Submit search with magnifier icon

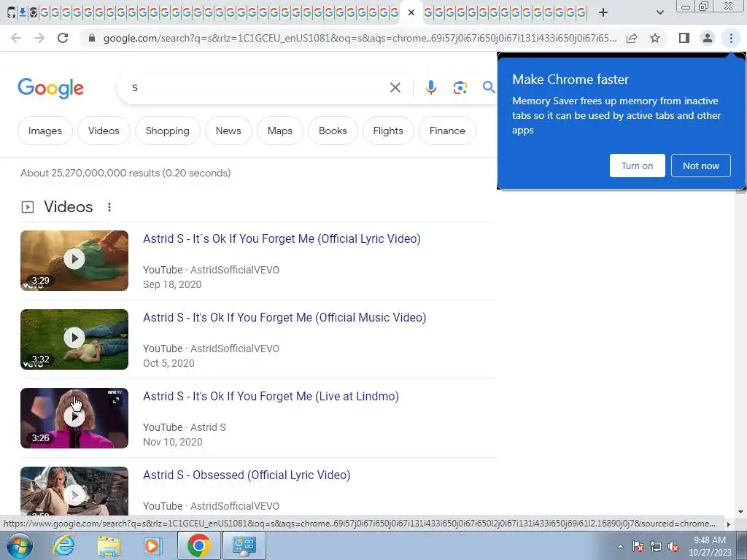(488, 87)
